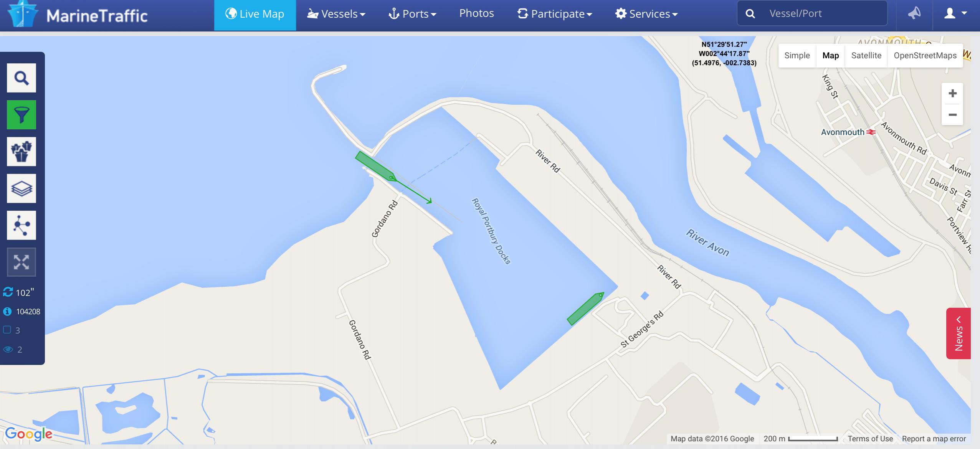Toggle the eye visibility counter showing 2
980x449 pixels.
pos(8,349)
